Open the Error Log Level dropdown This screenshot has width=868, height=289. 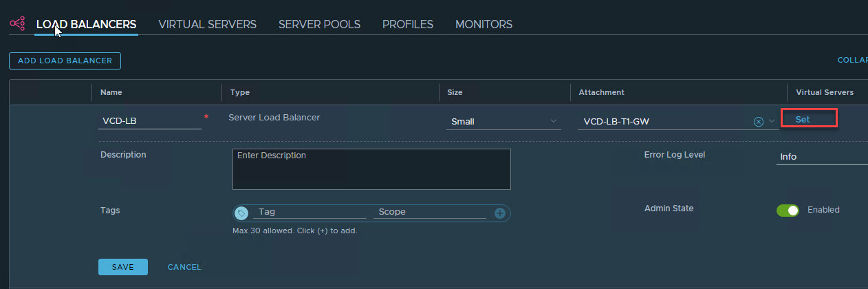[x=822, y=157]
